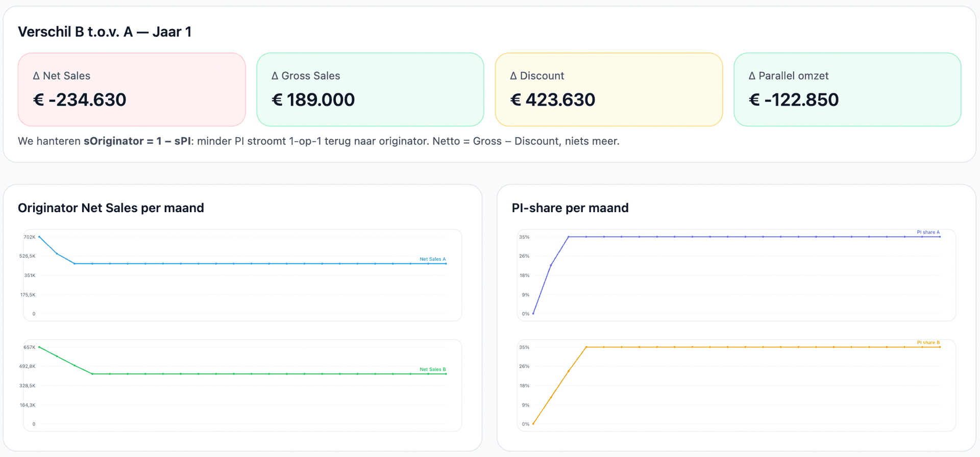Click the 0% starting point of PI share A
The height and width of the screenshot is (457, 980).
[x=533, y=314]
